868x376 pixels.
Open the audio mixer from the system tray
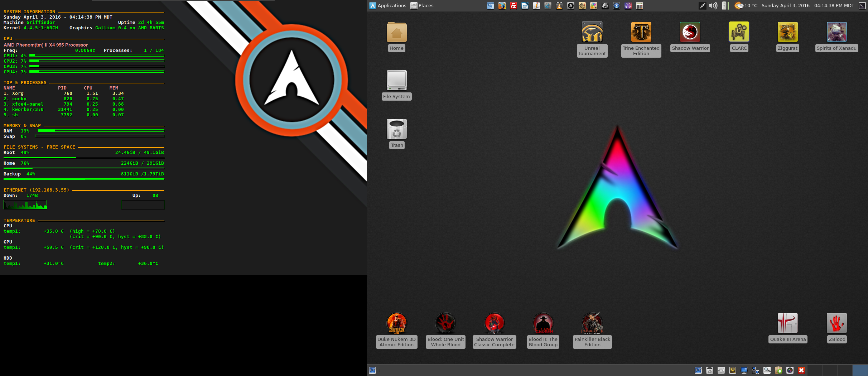pos(720,371)
